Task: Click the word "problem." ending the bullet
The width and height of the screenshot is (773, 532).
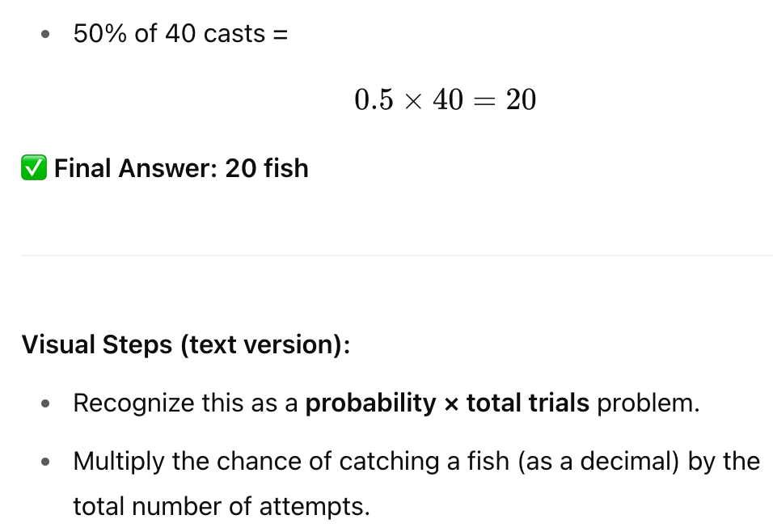Action: (648, 403)
